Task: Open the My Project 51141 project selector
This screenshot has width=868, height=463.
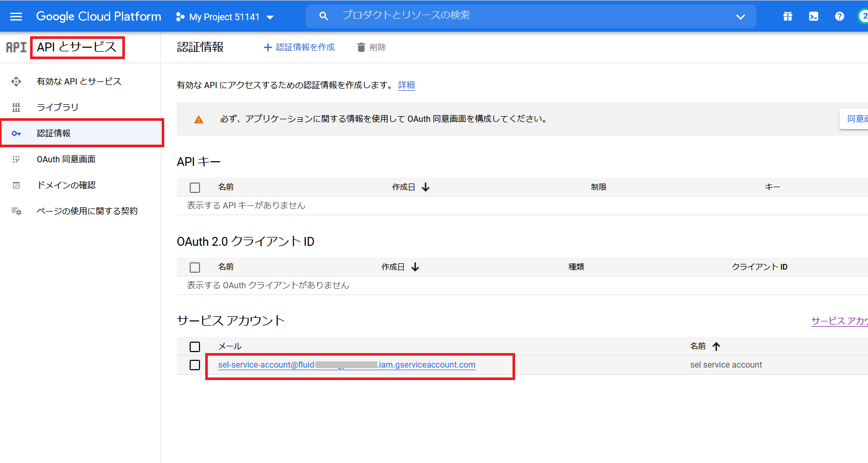Action: click(224, 17)
